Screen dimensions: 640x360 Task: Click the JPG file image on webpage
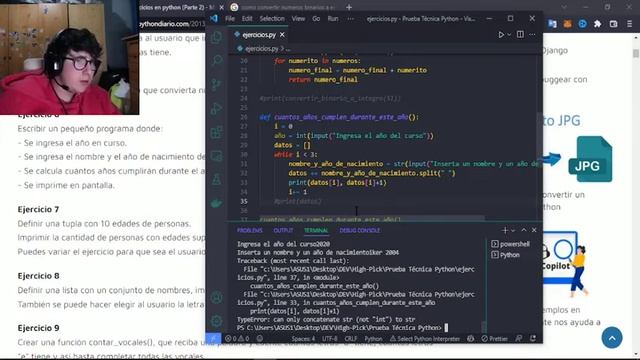tap(590, 159)
